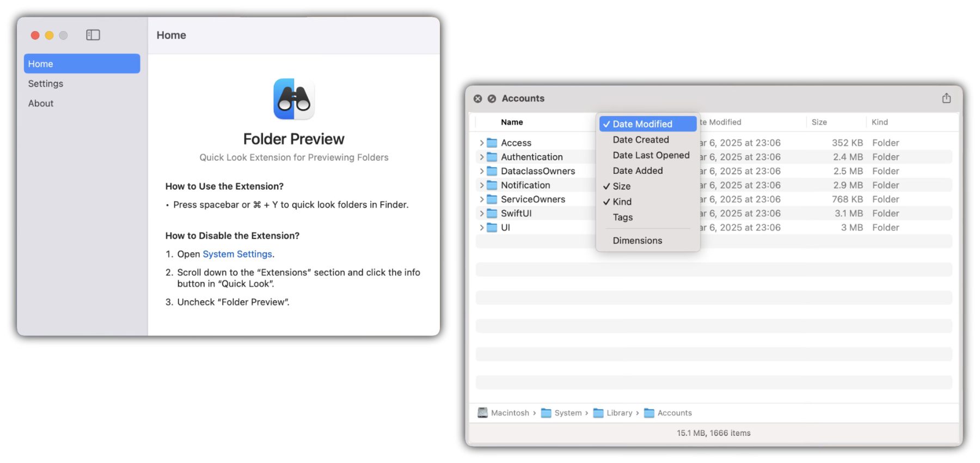Click the Notification folder icon
The width and height of the screenshot is (980, 463).
click(x=492, y=185)
